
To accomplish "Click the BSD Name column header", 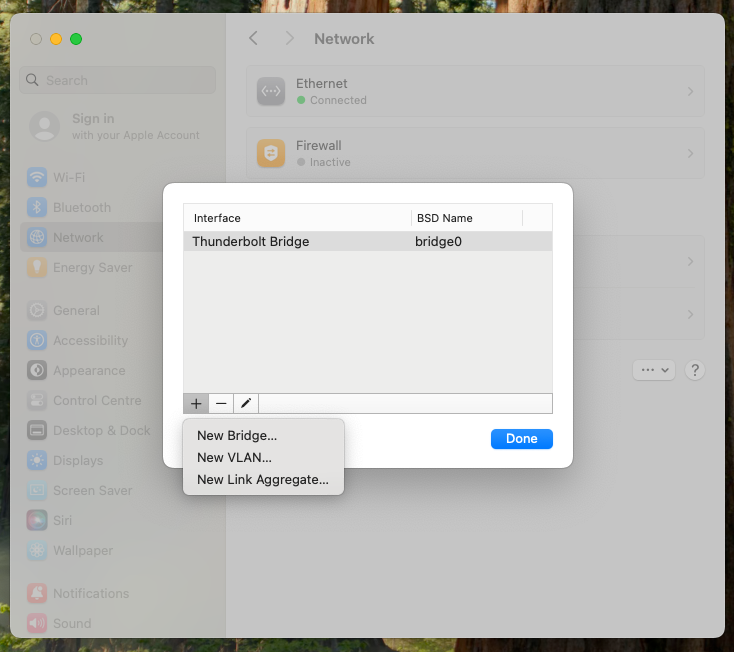I will [444, 218].
